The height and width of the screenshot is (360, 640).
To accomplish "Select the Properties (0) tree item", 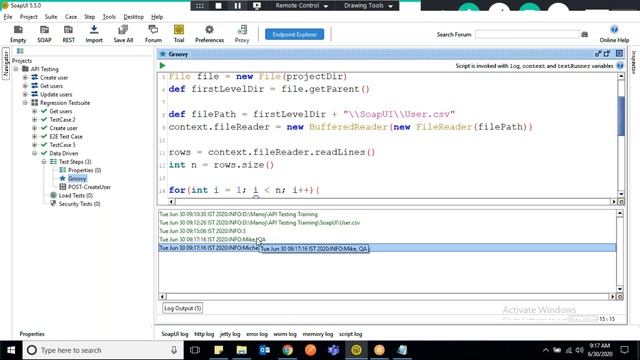I will click(x=84, y=170).
